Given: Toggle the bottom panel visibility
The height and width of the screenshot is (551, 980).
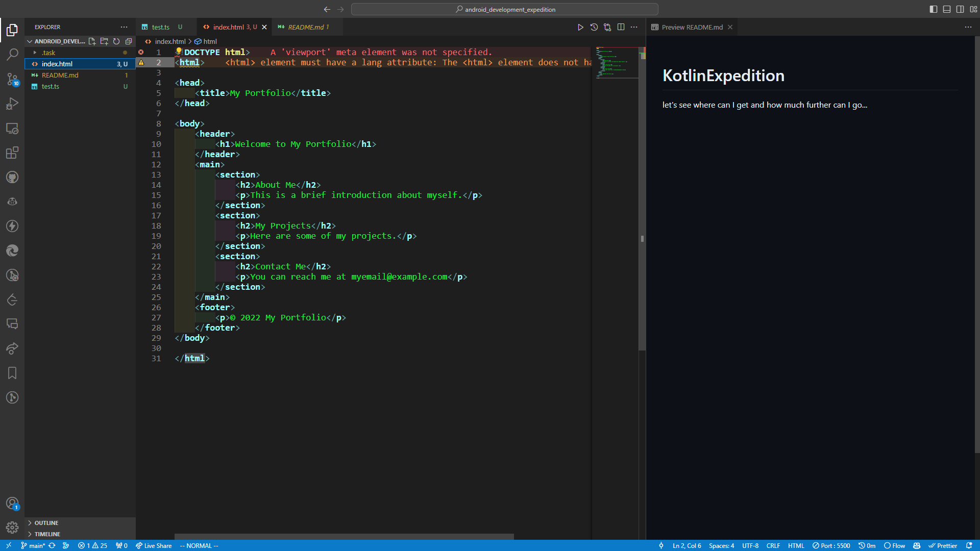Looking at the screenshot, I should coord(947,9).
